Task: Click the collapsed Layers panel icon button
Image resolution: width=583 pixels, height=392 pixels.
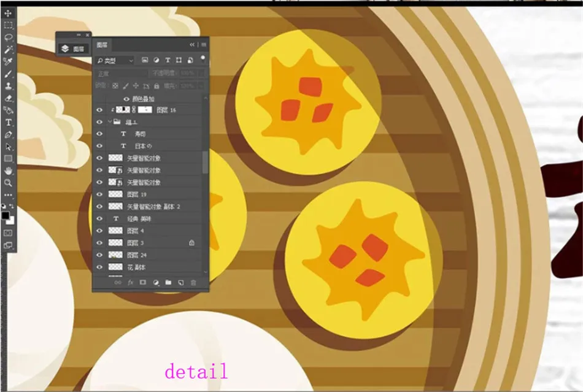Action: click(73, 48)
